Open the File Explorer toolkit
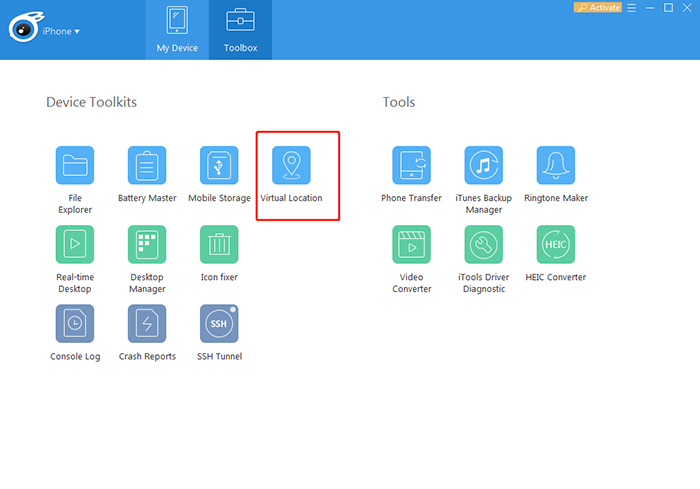Screen dimensions: 700x489 click(75, 165)
